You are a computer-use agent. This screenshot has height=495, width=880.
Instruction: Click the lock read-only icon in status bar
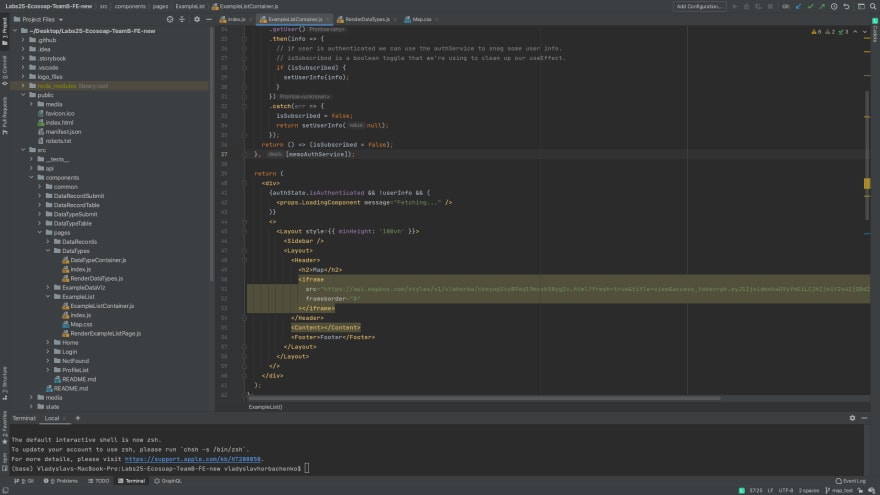pyautogui.click(x=860, y=491)
